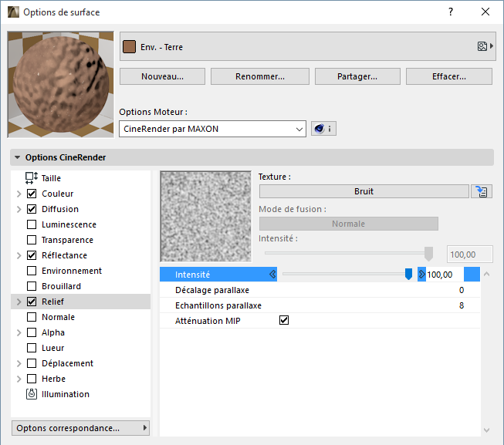The image size is (504, 445).
Task: Select the Taille size icon entry
Action: [32, 178]
